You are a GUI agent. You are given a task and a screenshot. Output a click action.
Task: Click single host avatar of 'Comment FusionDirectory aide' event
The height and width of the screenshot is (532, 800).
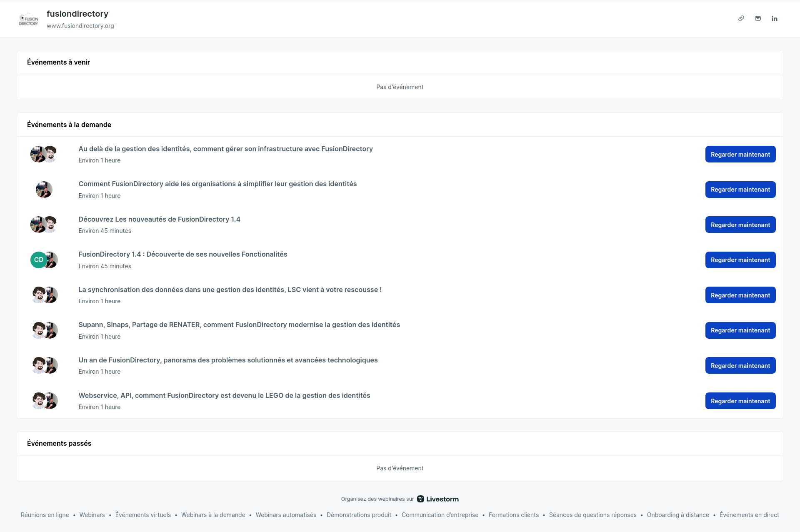pyautogui.click(x=44, y=190)
